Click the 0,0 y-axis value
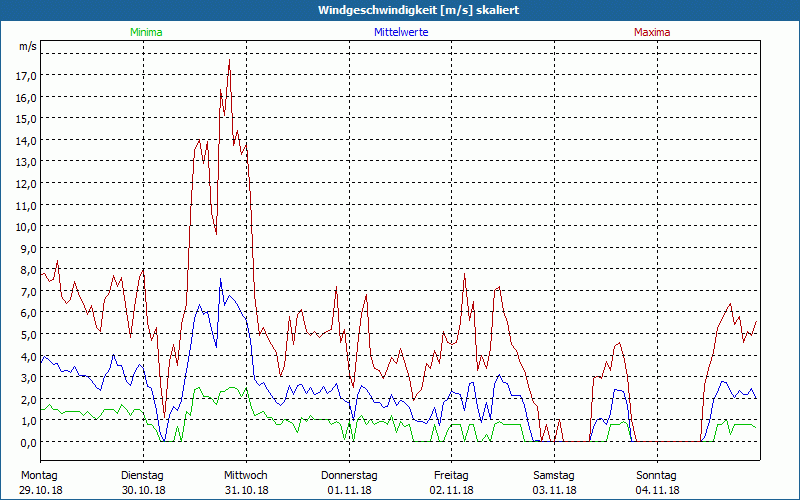This screenshot has height=500, width=800. click(x=29, y=443)
